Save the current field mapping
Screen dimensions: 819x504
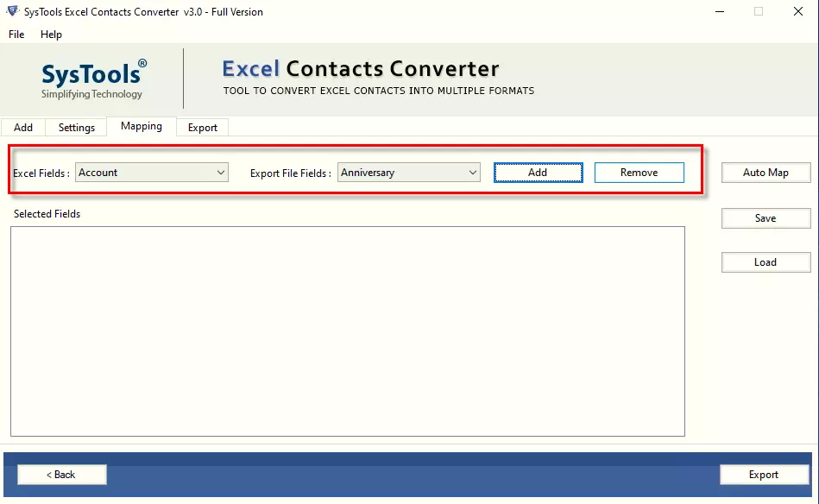coord(765,218)
